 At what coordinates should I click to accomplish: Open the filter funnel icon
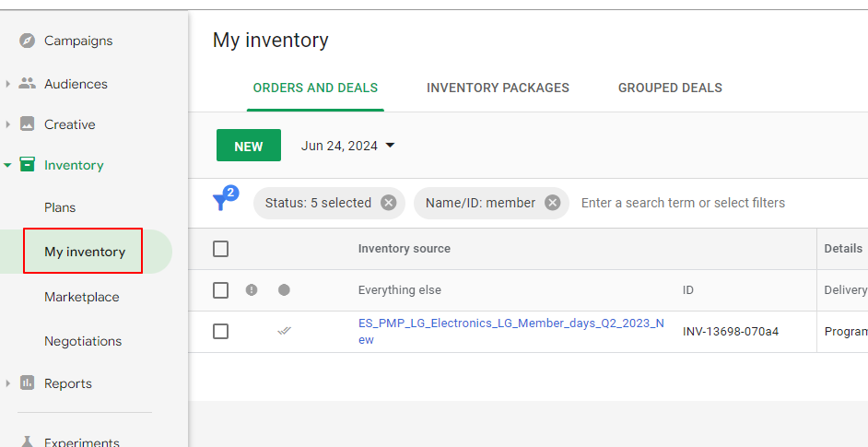pyautogui.click(x=222, y=202)
